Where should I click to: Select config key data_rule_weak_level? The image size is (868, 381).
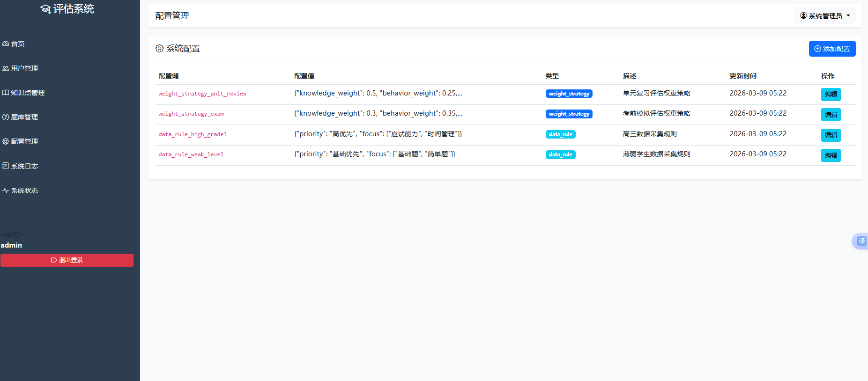pos(191,154)
